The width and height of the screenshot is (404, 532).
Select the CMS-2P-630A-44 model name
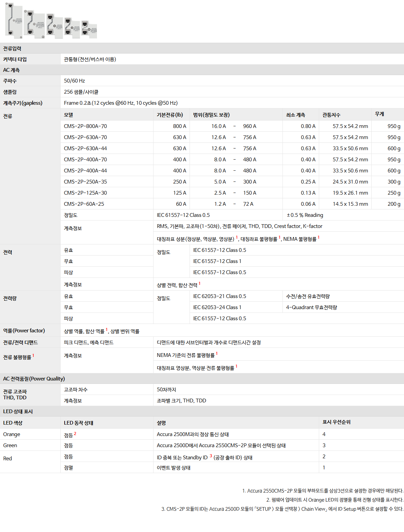tap(86, 148)
